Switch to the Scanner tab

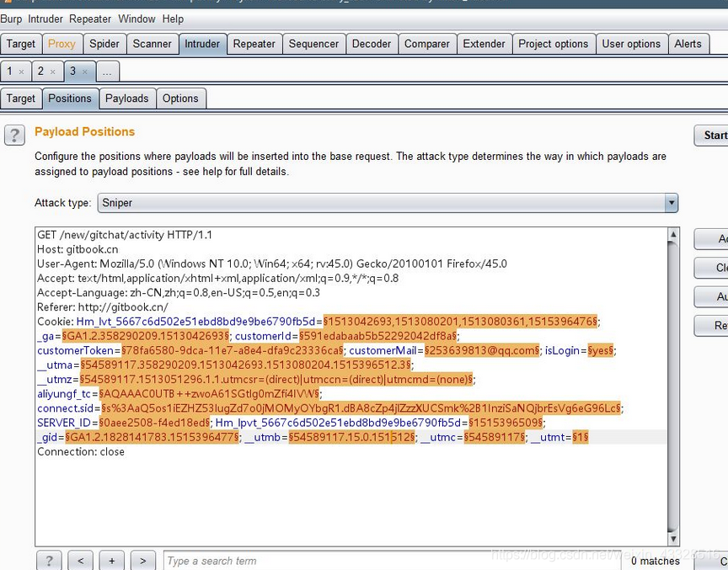coord(153,44)
